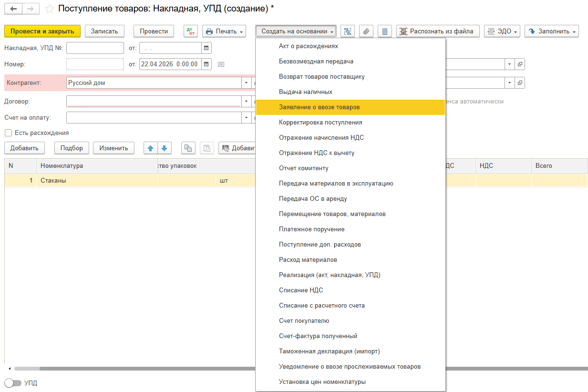Viewport: 588px width, 392px height.
Task: Expand the Контрагент field dropdown arrow
Action: (247, 83)
